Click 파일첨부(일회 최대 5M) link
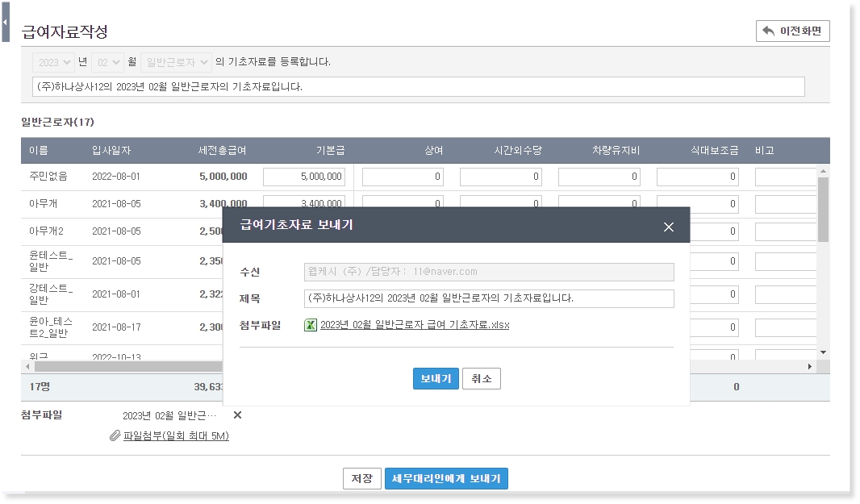Viewport: 860px width, 504px height. [x=176, y=436]
